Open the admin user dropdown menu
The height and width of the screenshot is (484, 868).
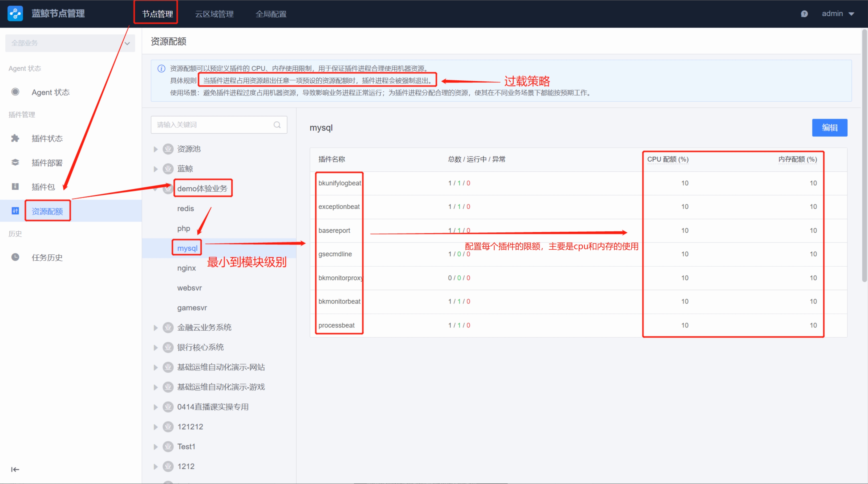tap(837, 14)
